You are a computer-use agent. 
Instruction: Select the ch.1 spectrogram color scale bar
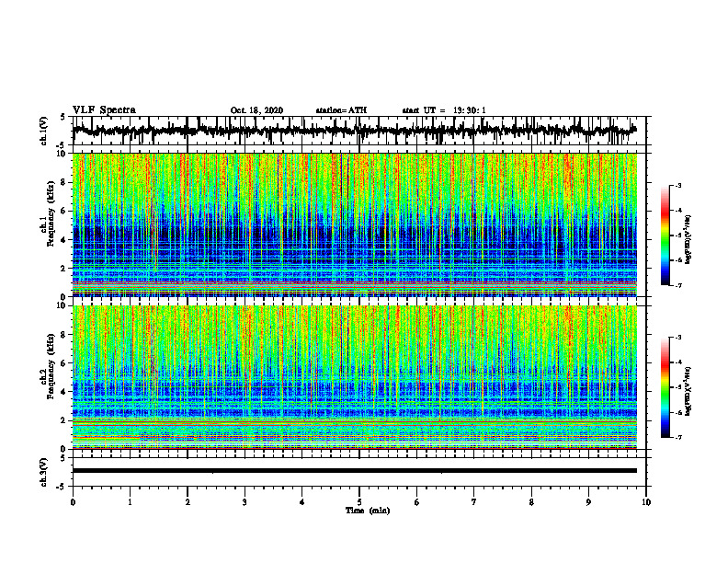pos(665,236)
